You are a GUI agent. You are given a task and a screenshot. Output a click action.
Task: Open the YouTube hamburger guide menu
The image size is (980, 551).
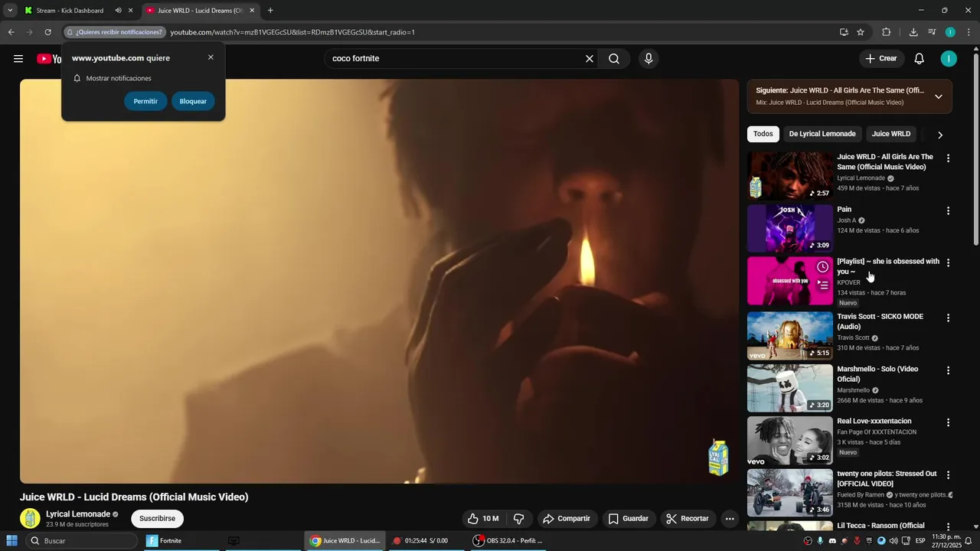tap(18, 59)
